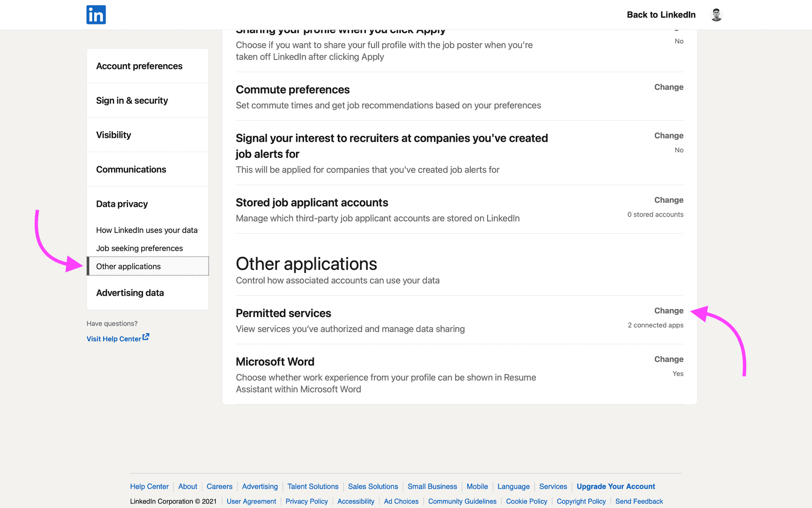Viewport: 812px width, 508px height.
Task: Click the Permitted services heading
Action: coord(283,313)
